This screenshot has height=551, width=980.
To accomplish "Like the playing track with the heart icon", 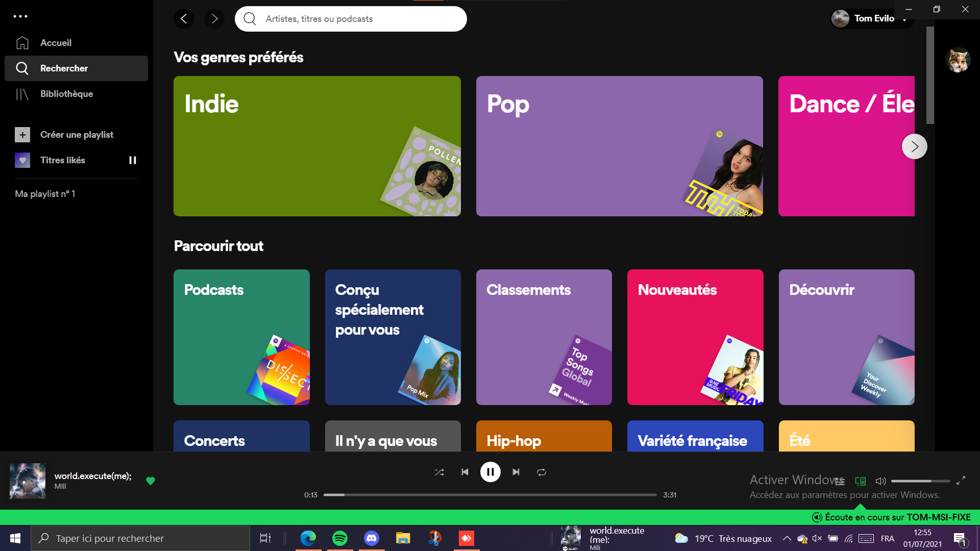I will (x=151, y=481).
